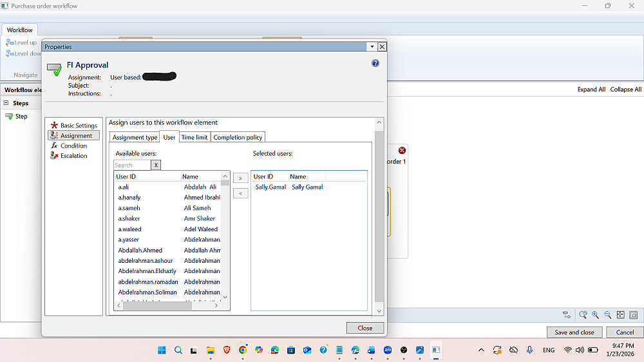Switch to the Assignment type tab
Image resolution: width=644 pixels, height=362 pixels.
[135, 137]
